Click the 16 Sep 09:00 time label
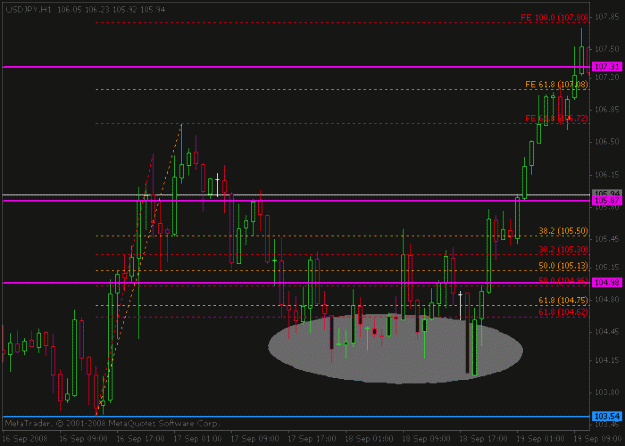 click(x=83, y=439)
